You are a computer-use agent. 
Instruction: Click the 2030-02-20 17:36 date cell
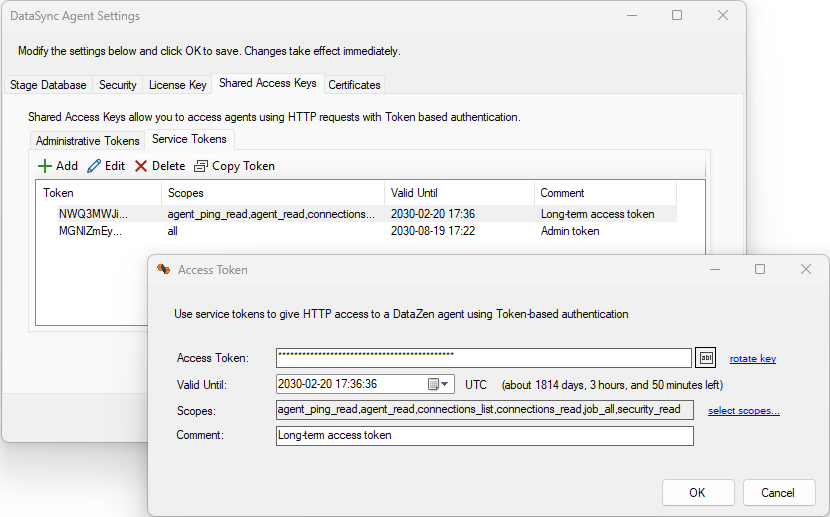[433, 214]
